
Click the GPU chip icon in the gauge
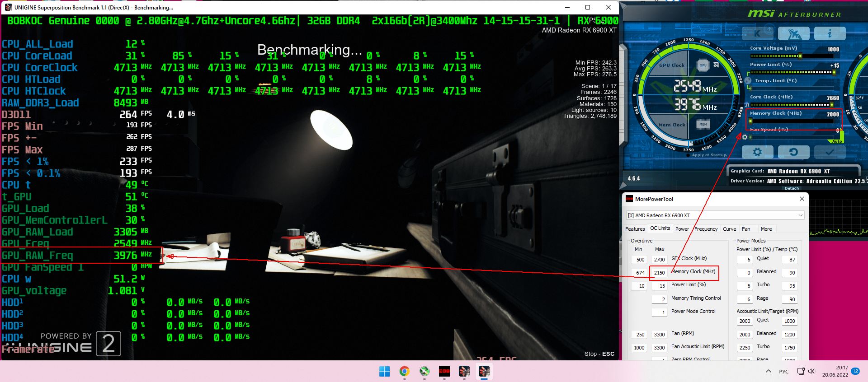click(x=703, y=65)
